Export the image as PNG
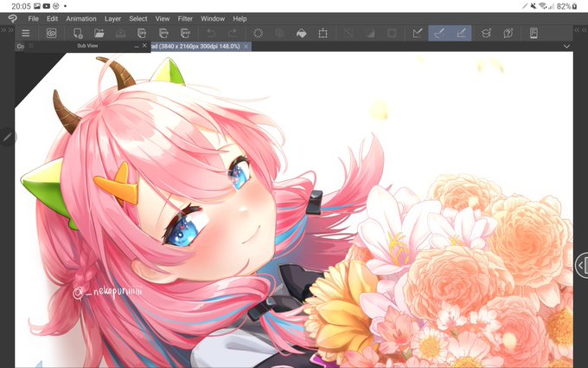 (x=163, y=34)
